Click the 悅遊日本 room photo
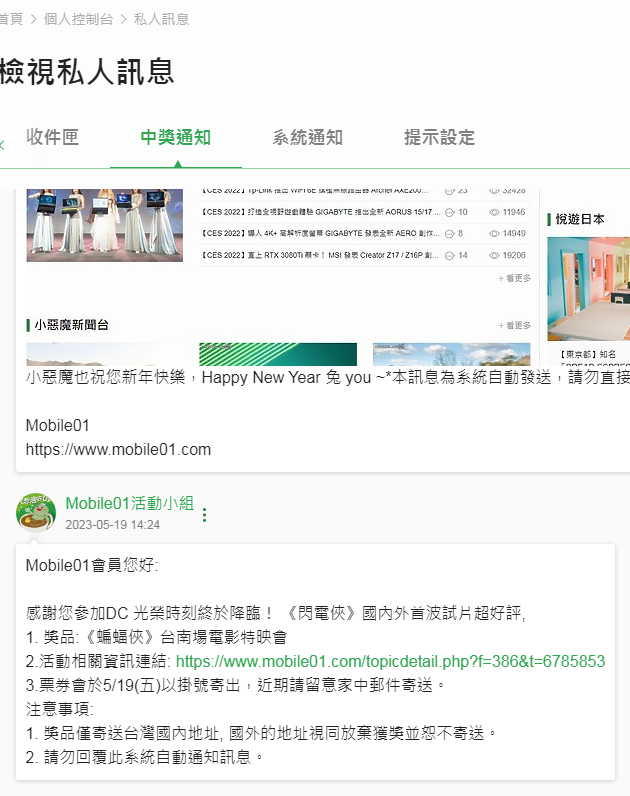Screen dimensions: 630x796 [588, 289]
